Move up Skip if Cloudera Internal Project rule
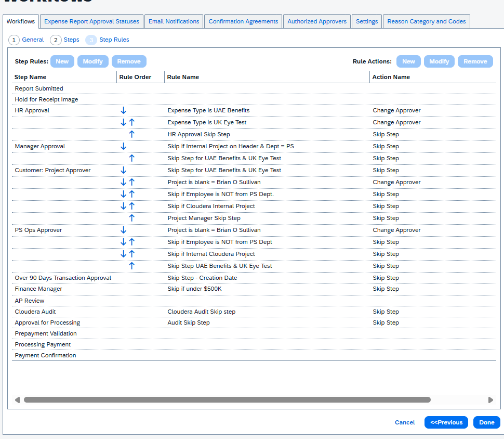The width and height of the screenshot is (504, 439). tap(132, 206)
